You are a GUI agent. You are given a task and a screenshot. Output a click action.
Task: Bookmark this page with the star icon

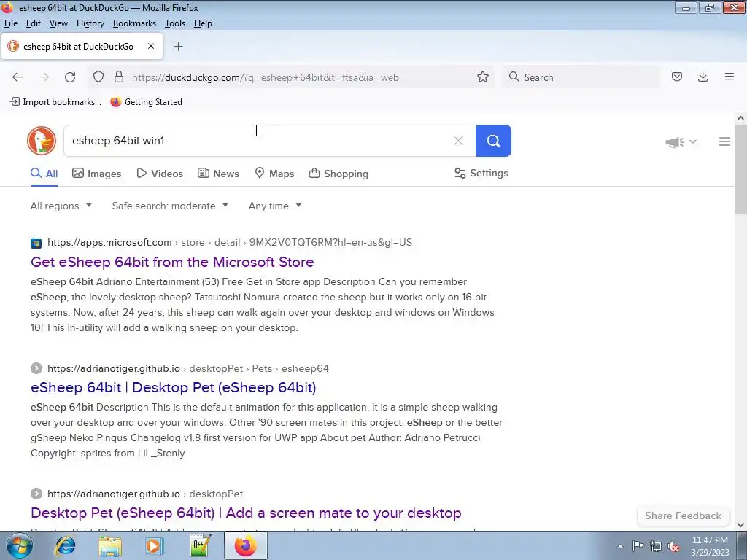(483, 77)
